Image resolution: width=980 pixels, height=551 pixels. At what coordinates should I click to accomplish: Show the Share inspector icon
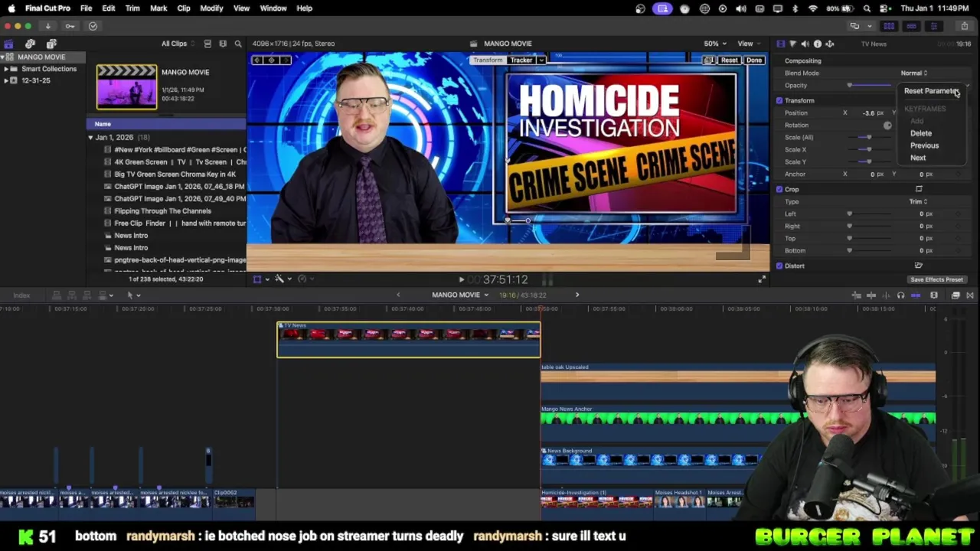click(829, 44)
